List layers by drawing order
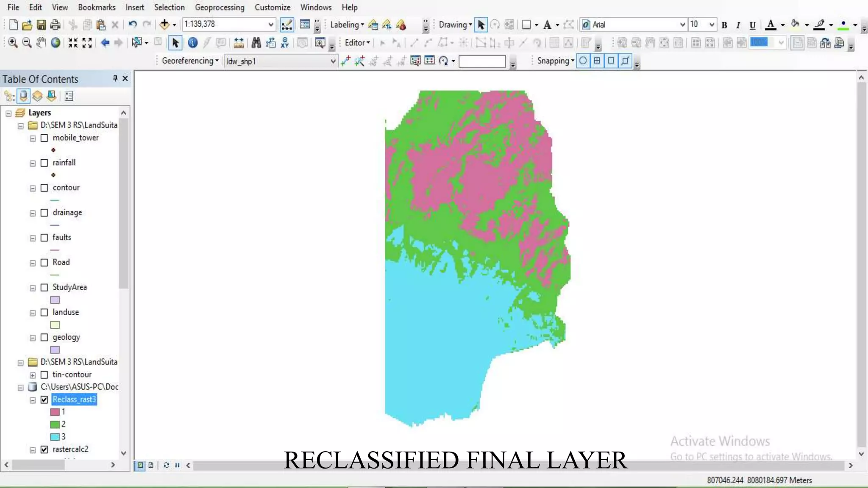 click(x=9, y=96)
